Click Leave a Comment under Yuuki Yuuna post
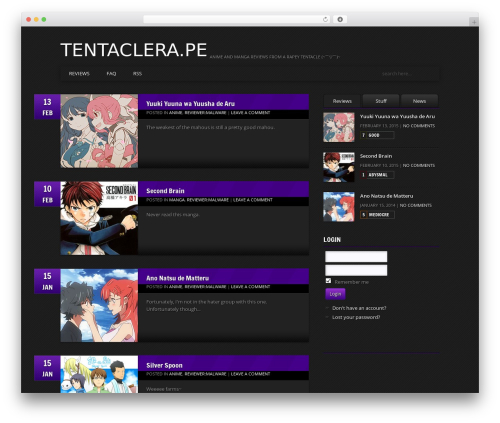The width and height of the screenshot is (500, 423). click(x=250, y=113)
